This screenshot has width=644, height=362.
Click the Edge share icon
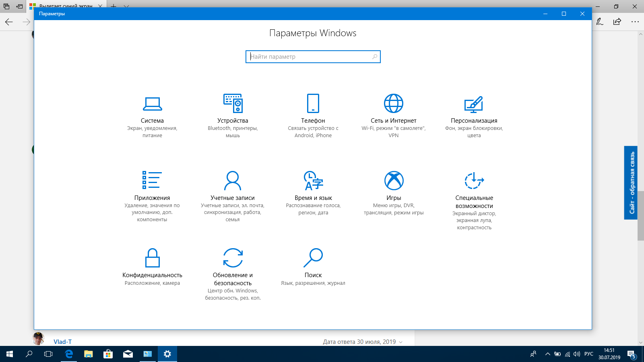tap(617, 22)
